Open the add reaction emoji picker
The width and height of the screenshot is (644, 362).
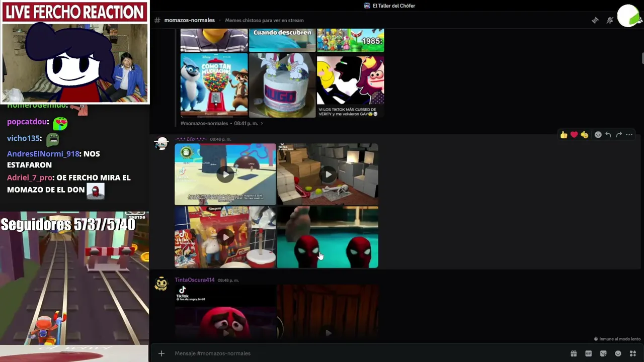point(598,135)
